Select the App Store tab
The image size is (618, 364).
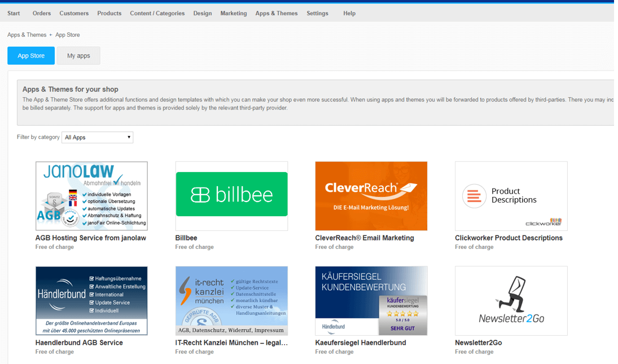click(x=31, y=56)
